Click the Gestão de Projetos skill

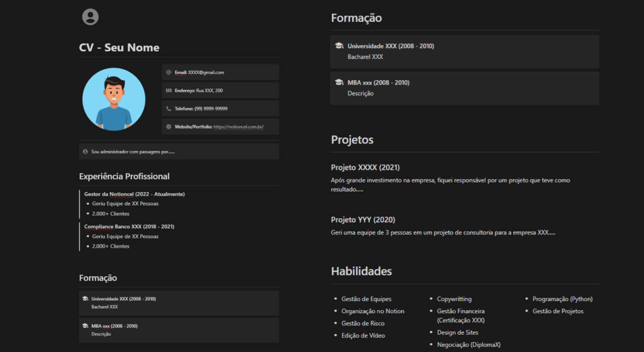[x=558, y=311]
